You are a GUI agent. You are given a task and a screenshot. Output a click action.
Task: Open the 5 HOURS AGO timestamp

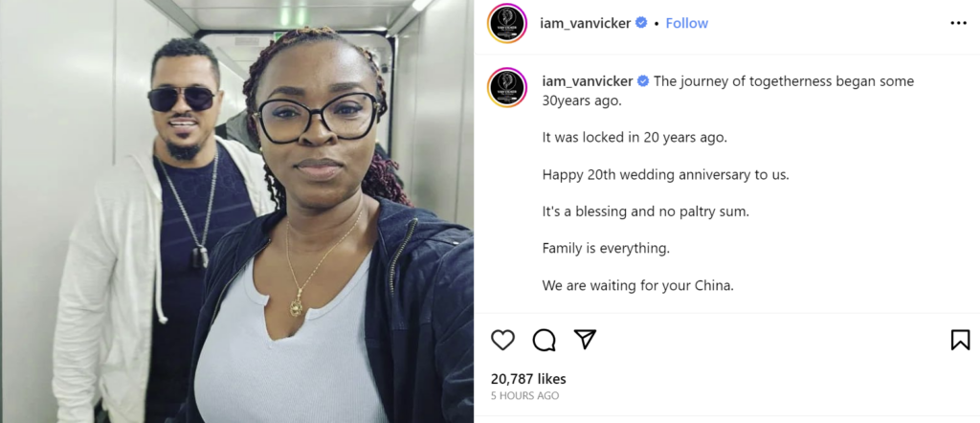pos(525,396)
